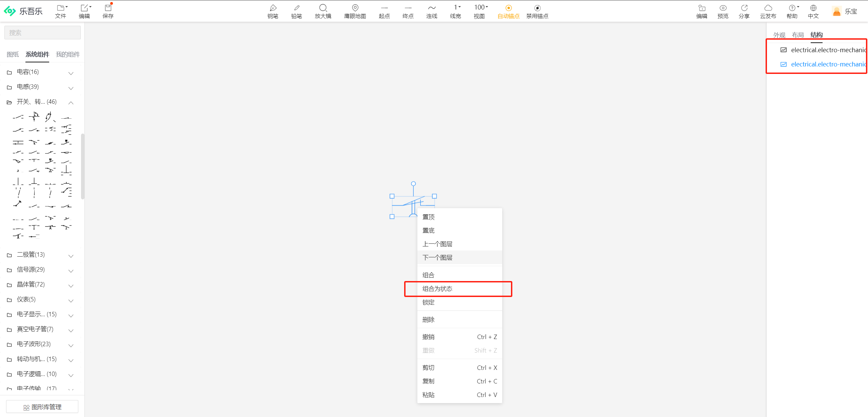Click the 图形库管理 button
This screenshot has width=868, height=417.
click(x=42, y=407)
